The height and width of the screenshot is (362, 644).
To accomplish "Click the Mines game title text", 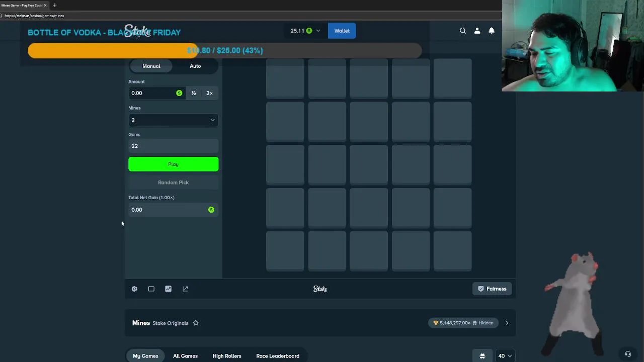I will (141, 323).
